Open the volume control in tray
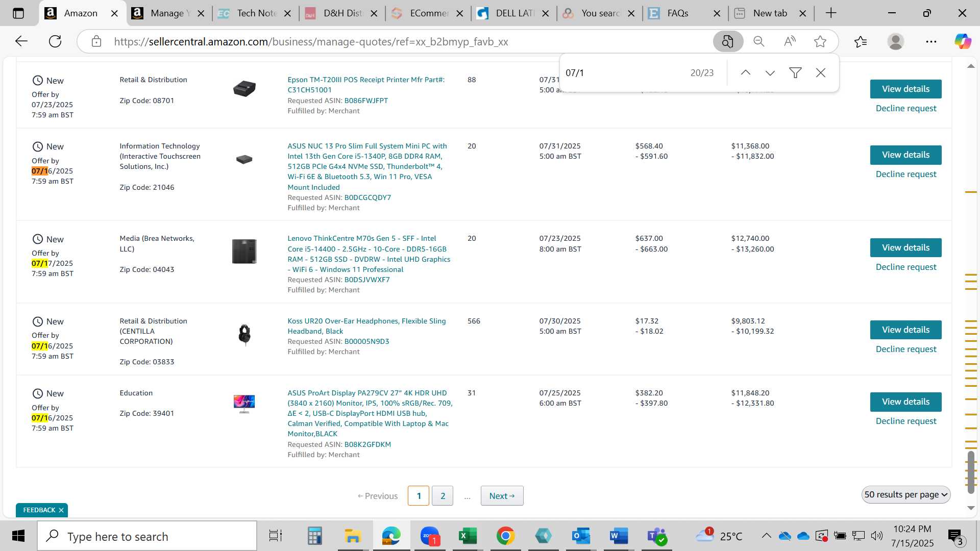Image resolution: width=980 pixels, height=551 pixels. click(x=877, y=536)
